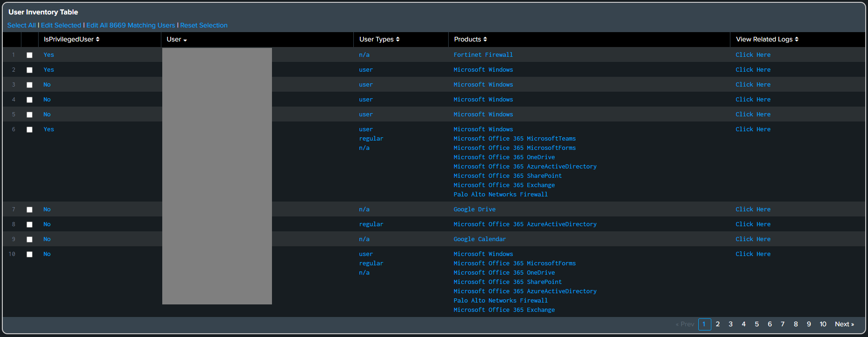
Task: Select the checkbox in the Google Drive row
Action: 30,209
